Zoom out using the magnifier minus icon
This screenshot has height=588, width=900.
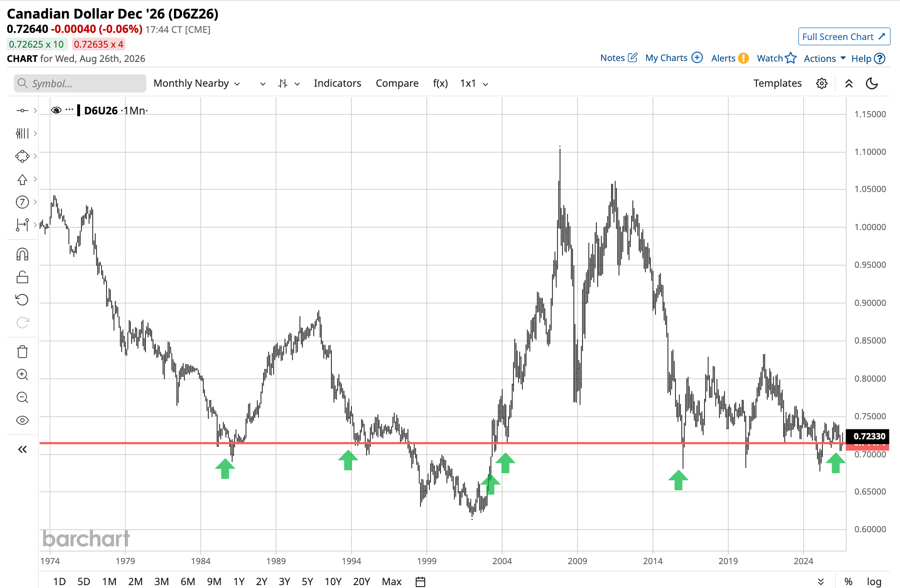[x=22, y=397]
